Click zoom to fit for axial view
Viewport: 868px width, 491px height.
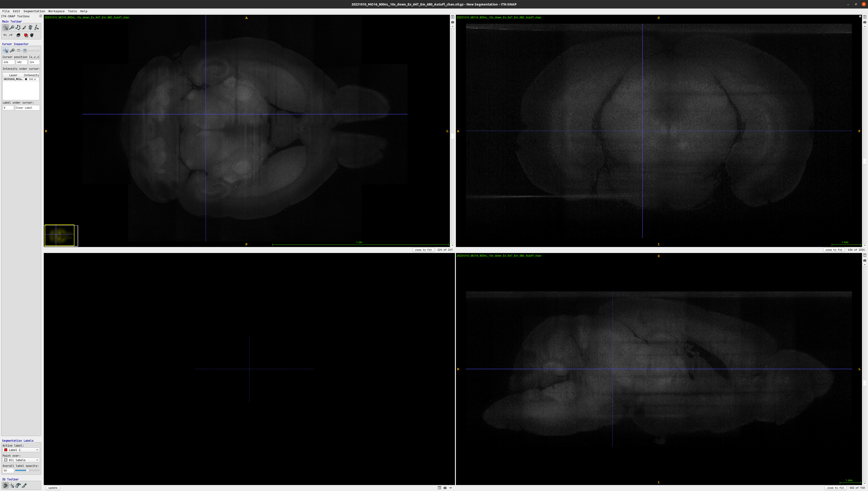423,250
